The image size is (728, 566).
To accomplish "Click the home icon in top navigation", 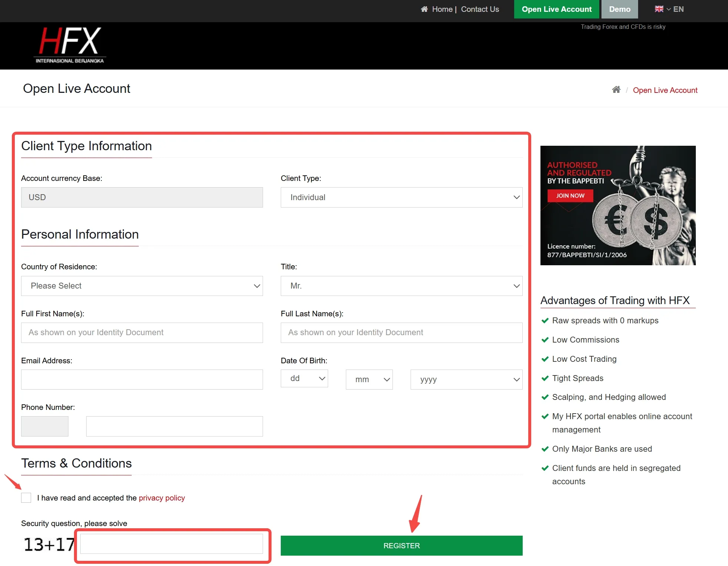I will coord(424,9).
